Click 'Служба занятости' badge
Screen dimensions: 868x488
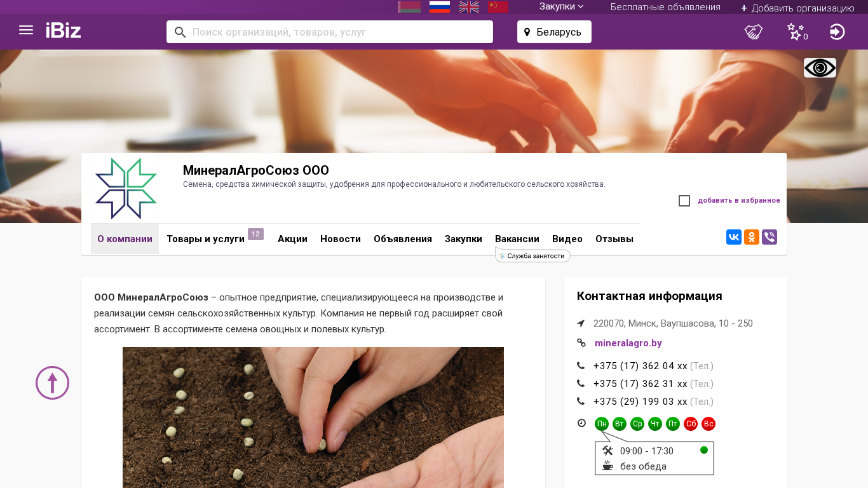point(532,255)
